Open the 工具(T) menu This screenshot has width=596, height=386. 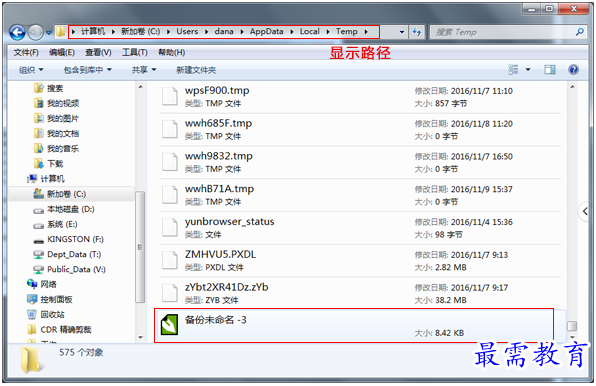pyautogui.click(x=135, y=52)
